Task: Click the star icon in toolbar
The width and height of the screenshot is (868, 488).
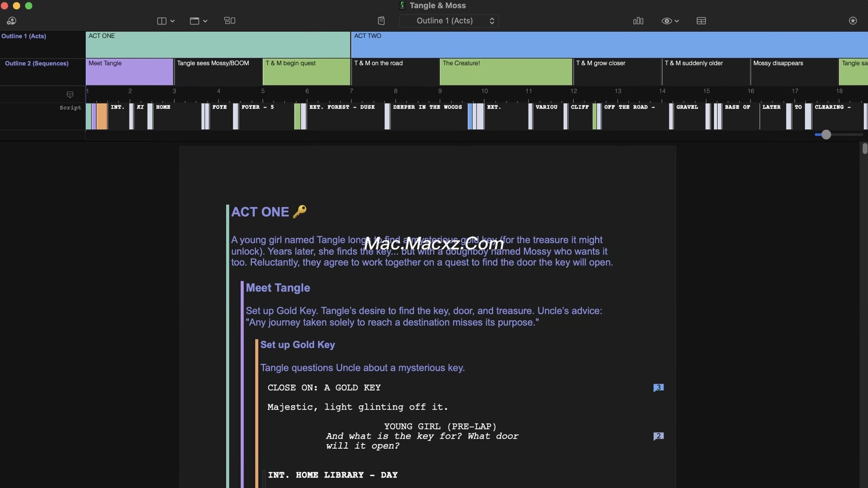Action: tap(853, 21)
